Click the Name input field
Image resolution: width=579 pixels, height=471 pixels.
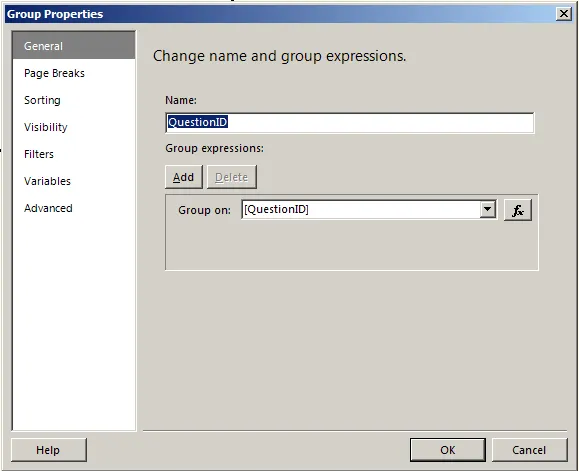tap(349, 123)
